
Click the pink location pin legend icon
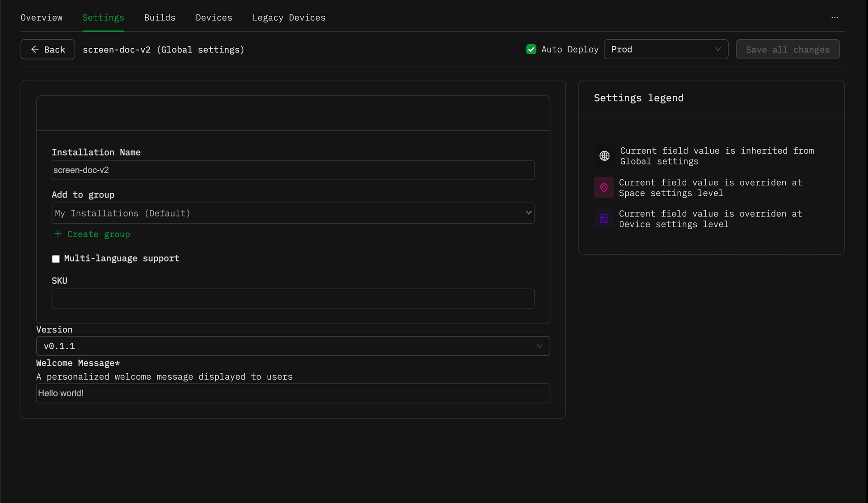[604, 188]
